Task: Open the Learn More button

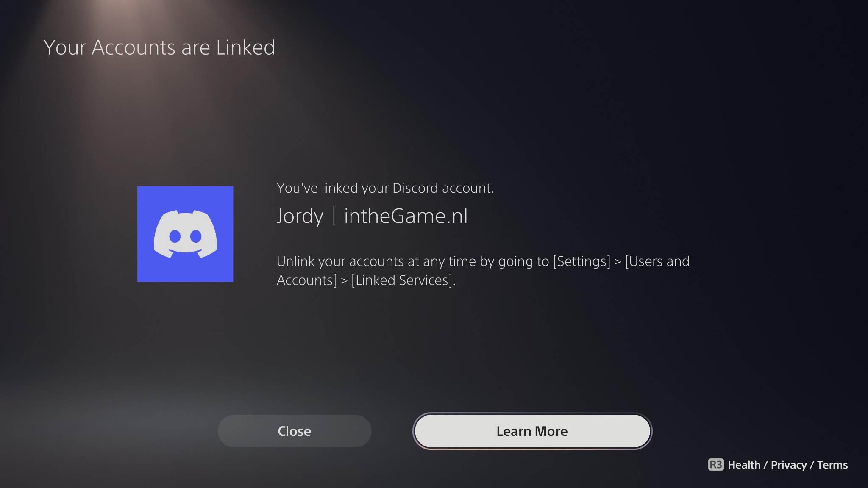Action: [532, 431]
